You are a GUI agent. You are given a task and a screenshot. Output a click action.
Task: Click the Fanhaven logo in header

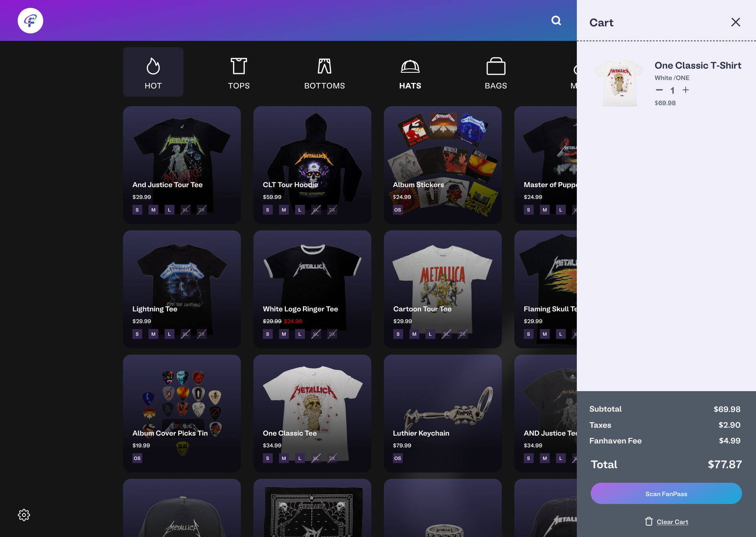click(x=30, y=20)
